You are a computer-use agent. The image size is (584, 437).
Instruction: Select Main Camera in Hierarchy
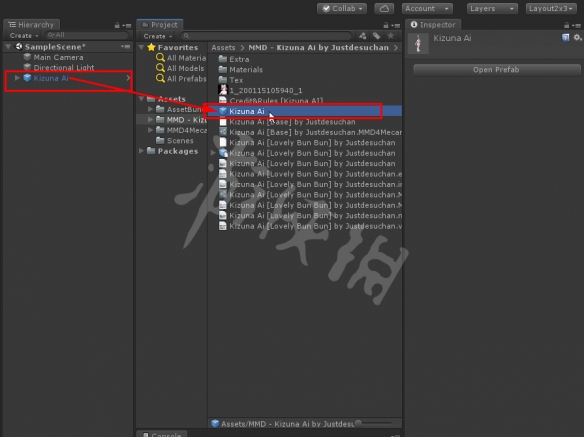click(x=58, y=57)
